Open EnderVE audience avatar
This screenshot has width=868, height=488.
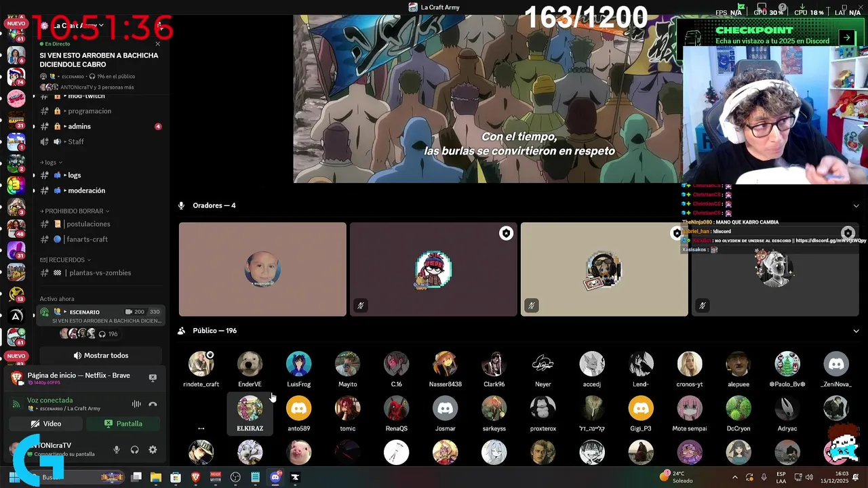(x=250, y=364)
